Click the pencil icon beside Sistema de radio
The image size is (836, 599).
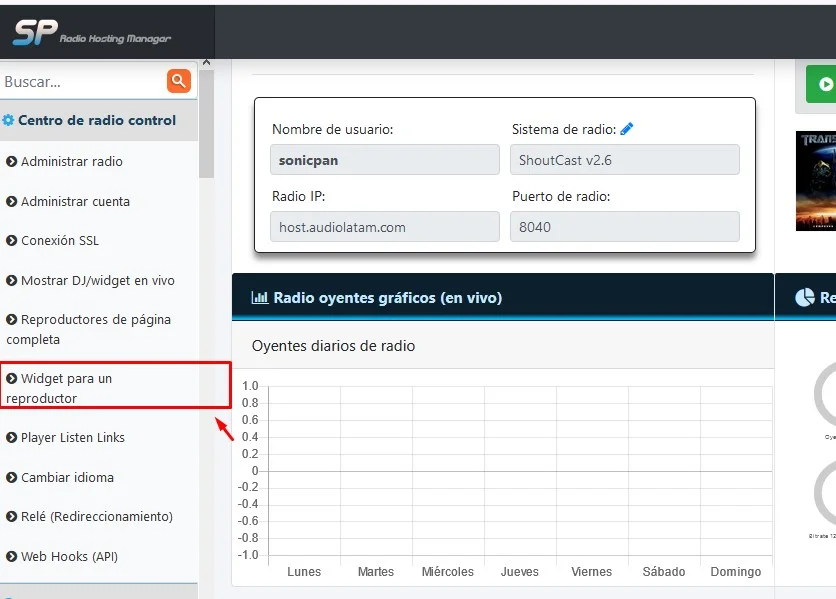(x=627, y=129)
